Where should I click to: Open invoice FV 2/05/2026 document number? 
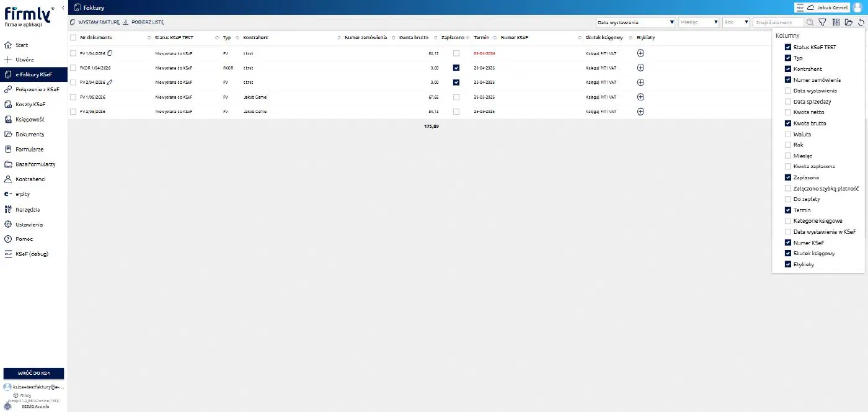(92, 112)
